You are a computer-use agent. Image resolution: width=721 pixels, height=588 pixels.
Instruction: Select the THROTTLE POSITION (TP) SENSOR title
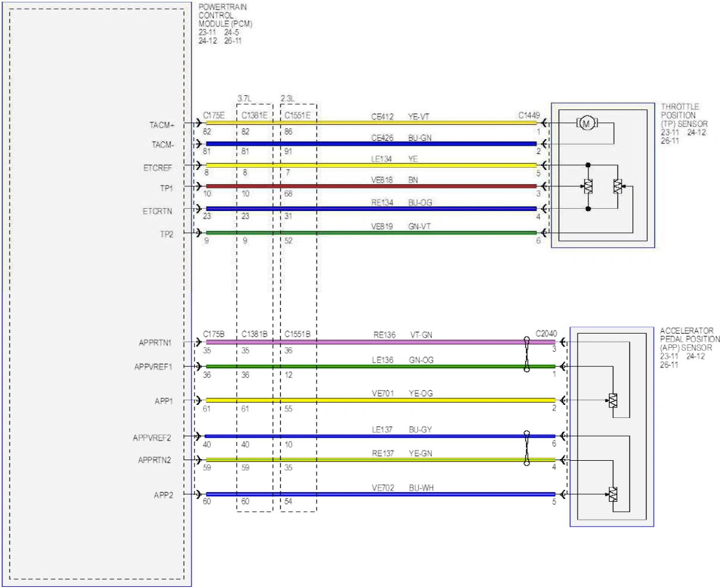pyautogui.click(x=684, y=115)
